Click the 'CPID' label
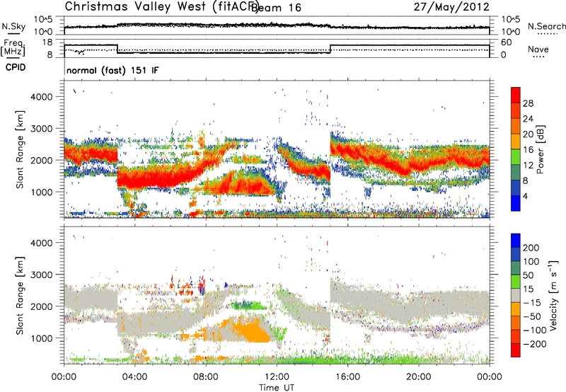566x392 pixels. 16,67
